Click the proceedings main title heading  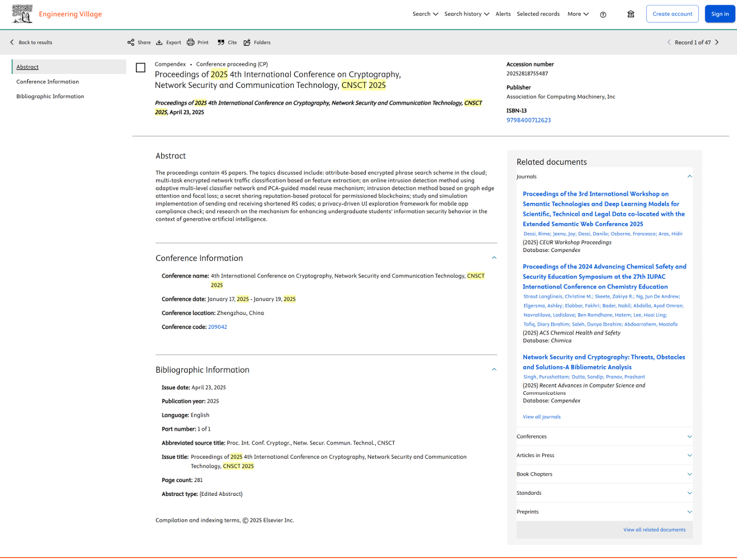(277, 80)
